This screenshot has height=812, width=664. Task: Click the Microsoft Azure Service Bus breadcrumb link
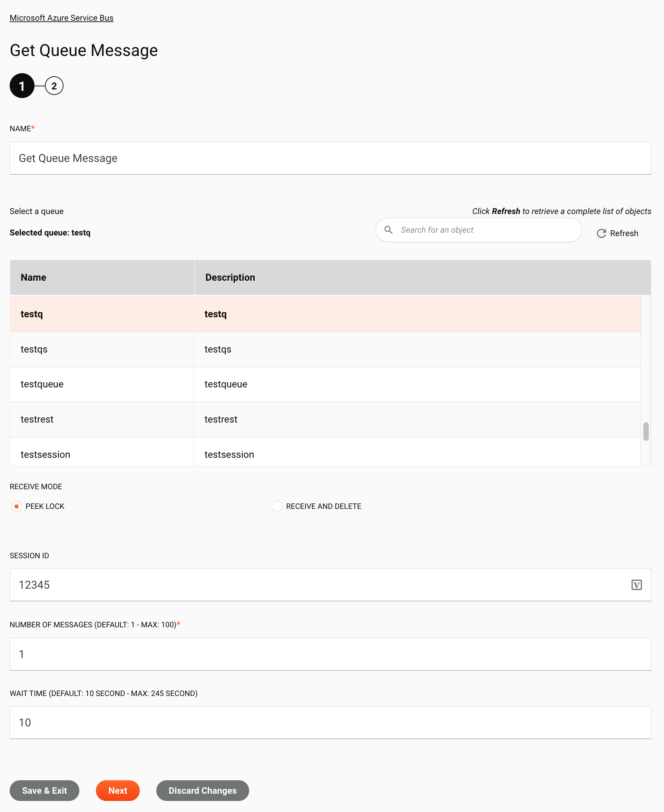tap(61, 18)
